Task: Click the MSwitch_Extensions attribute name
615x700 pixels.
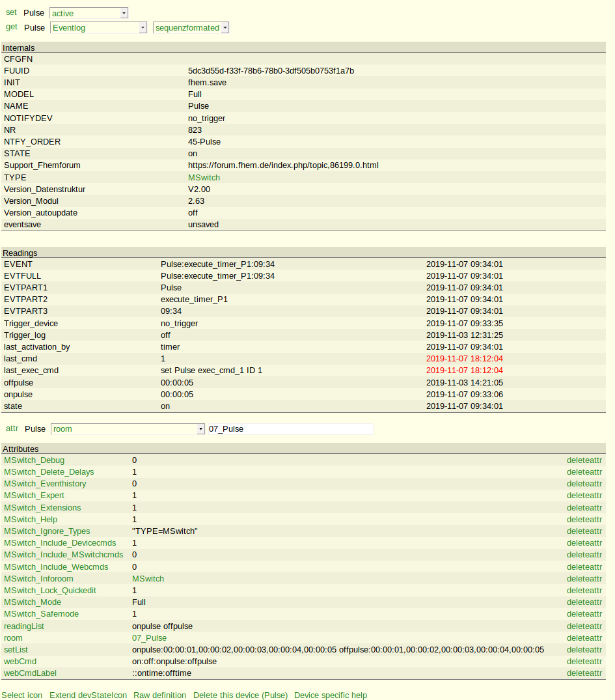Action: pyautogui.click(x=42, y=508)
